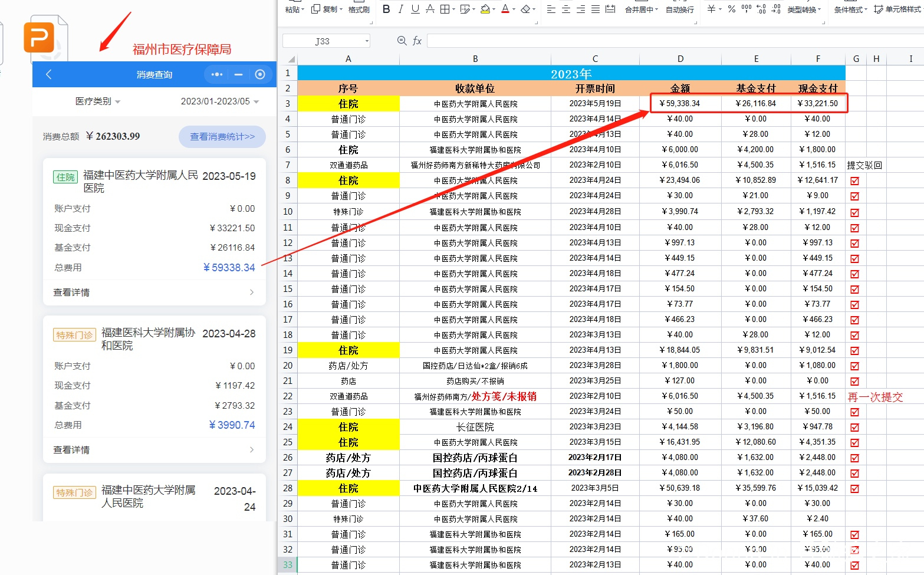Open the 2023/01-2023/05 date range dropdown
This screenshot has height=575, width=924.
tap(219, 101)
